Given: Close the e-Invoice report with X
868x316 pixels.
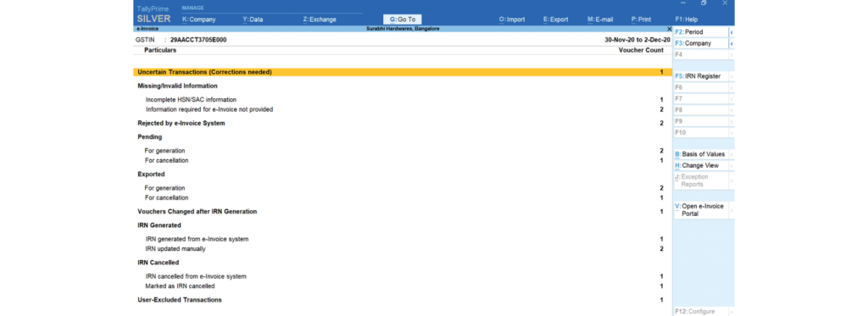Looking at the screenshot, I should [x=670, y=28].
